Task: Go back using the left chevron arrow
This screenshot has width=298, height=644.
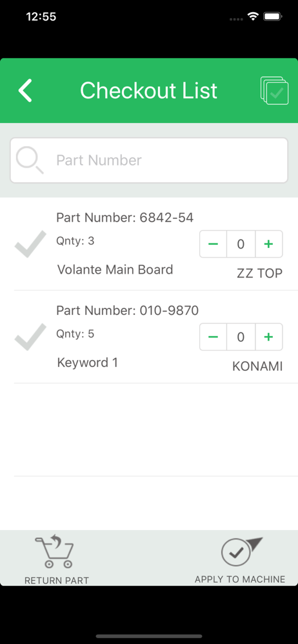Action: coord(25,90)
